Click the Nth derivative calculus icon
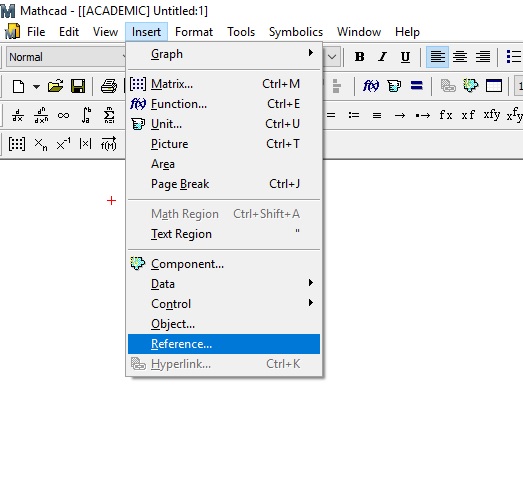 tap(41, 116)
